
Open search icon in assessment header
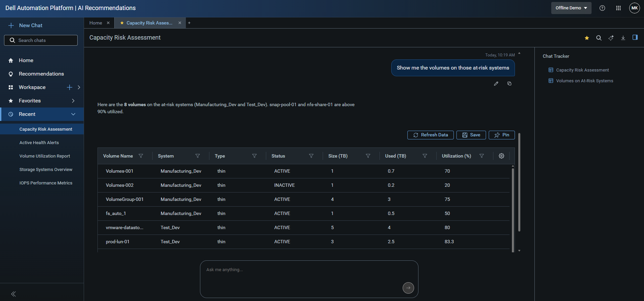(599, 38)
